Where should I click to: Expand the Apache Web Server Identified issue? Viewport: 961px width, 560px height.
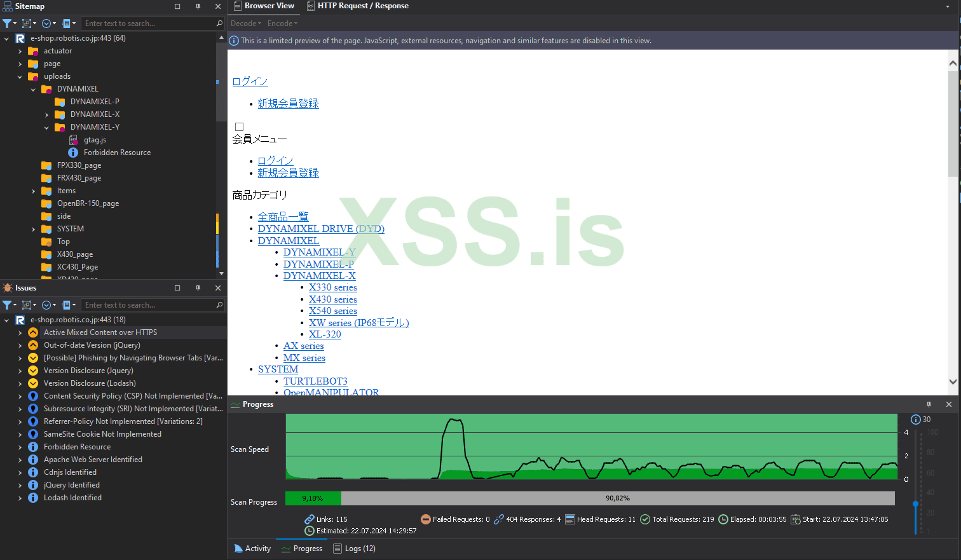[x=20, y=460]
